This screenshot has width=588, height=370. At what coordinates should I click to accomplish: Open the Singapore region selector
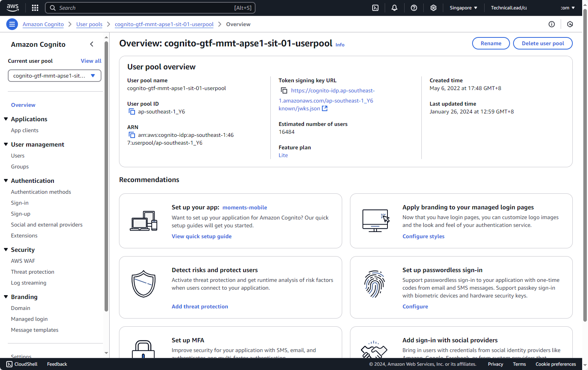tap(463, 8)
